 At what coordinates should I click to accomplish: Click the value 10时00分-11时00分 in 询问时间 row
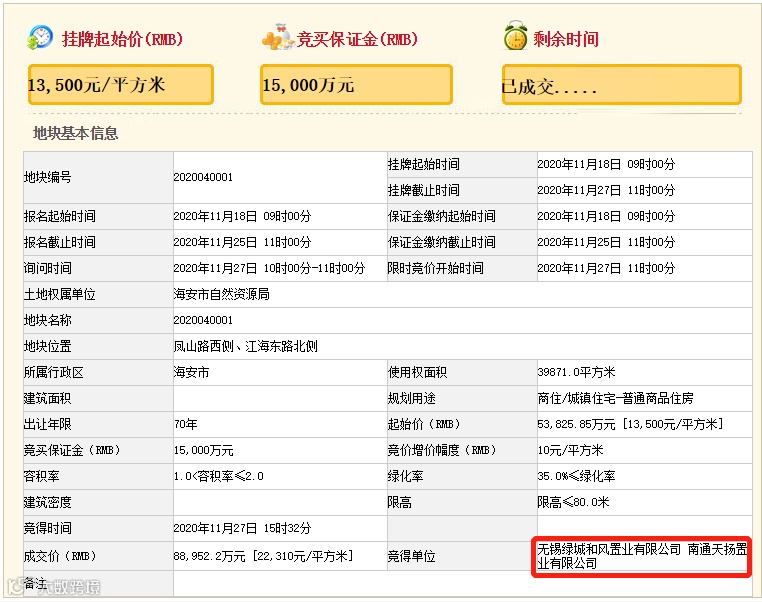point(314,268)
